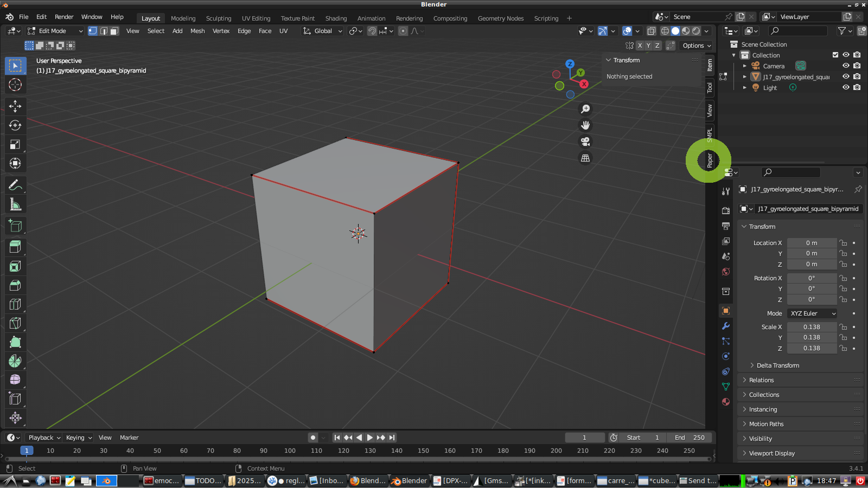
Task: Select the Annotate tool
Action: 16,185
